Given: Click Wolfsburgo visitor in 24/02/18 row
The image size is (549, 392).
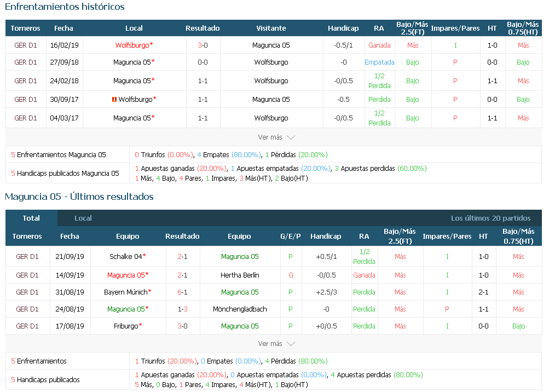Looking at the screenshot, I should [x=271, y=81].
